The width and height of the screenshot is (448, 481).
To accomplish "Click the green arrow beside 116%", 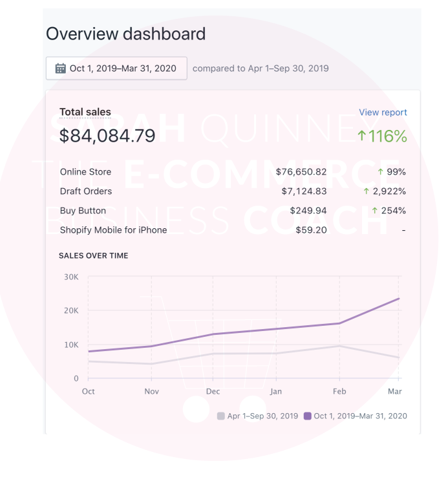I will pos(362,136).
